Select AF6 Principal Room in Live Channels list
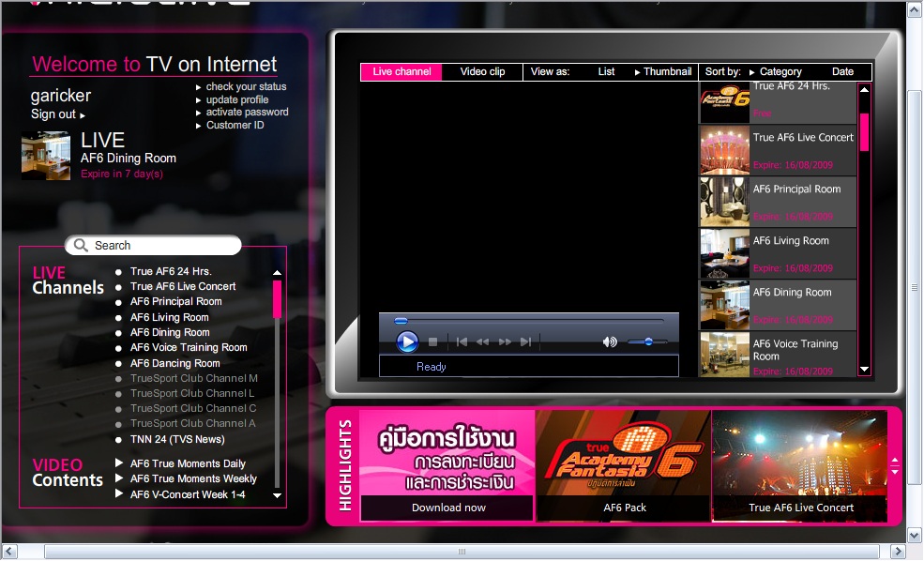This screenshot has height=561, width=924. click(x=175, y=302)
